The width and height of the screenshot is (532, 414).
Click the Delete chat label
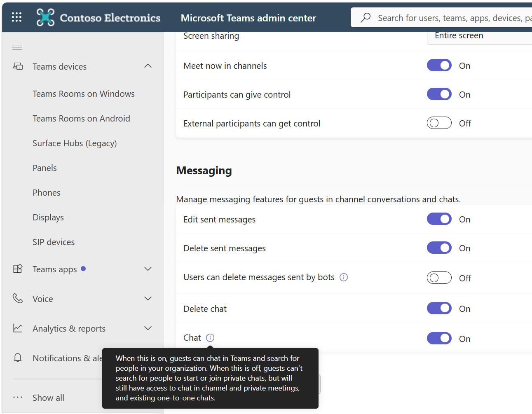point(205,309)
